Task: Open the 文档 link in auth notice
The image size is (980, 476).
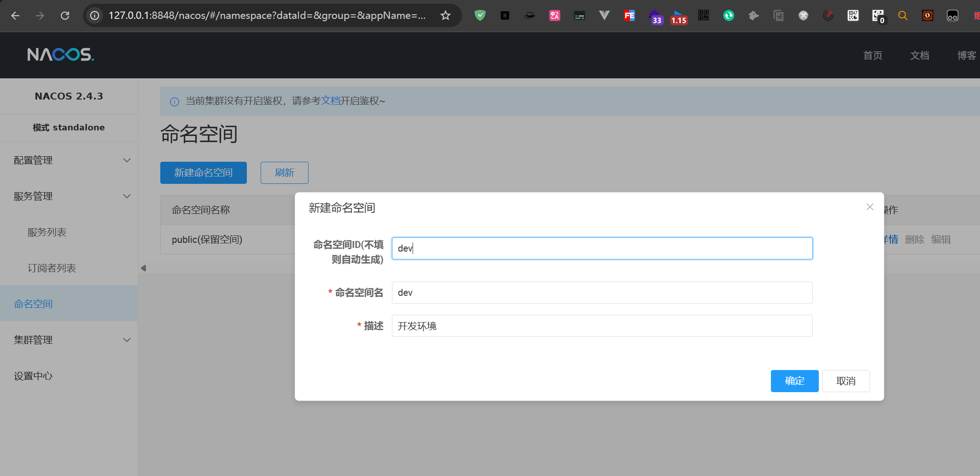Action: pyautogui.click(x=330, y=101)
